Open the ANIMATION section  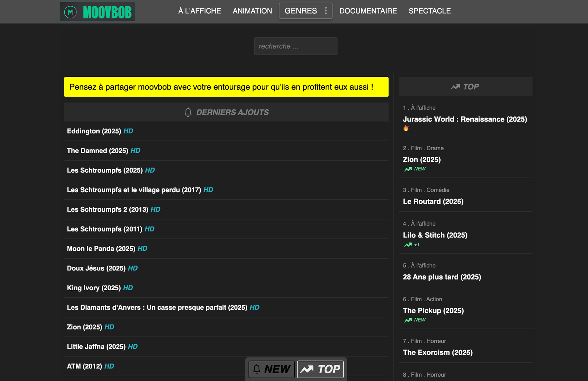252,11
